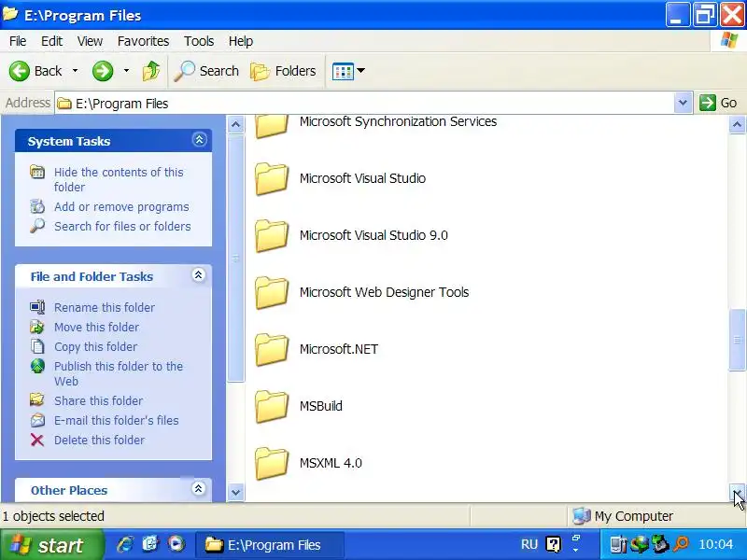Viewport: 747px width, 560px height.
Task: Open the Search pane
Action: click(x=206, y=71)
